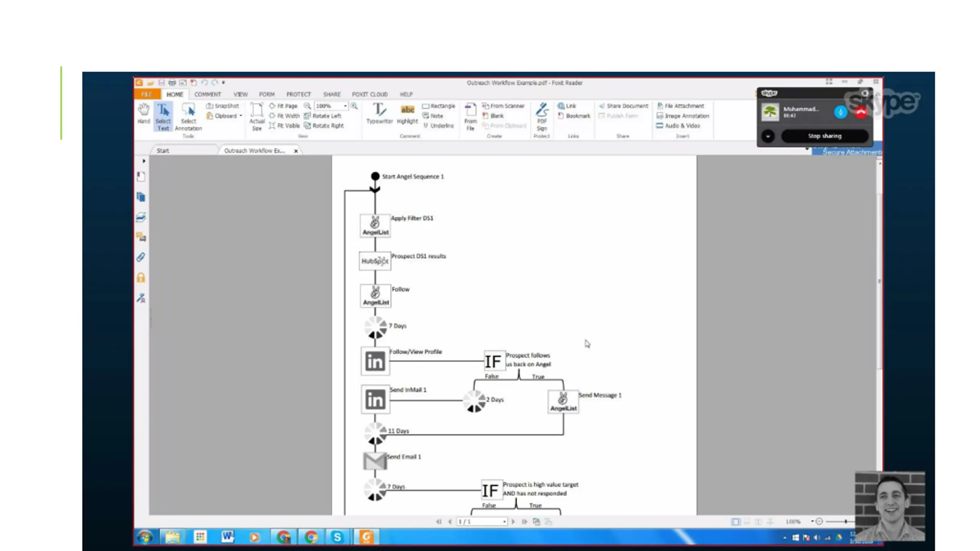Open the PDF Sign tool
980x551 pixels.
(542, 117)
